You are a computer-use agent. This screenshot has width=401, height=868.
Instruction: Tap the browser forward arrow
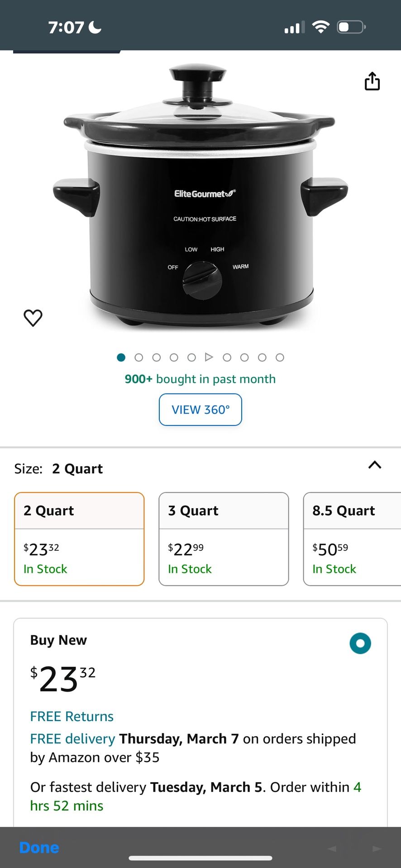tap(377, 849)
